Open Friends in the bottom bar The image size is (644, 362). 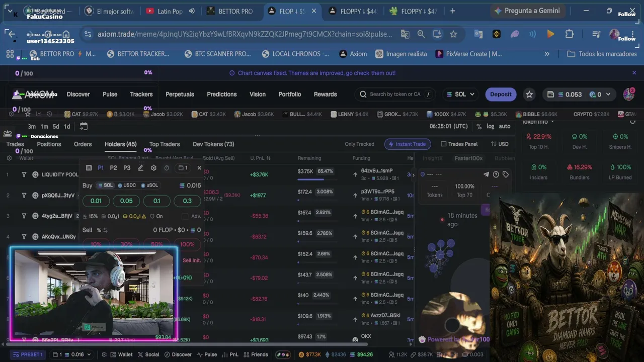[x=255, y=354]
